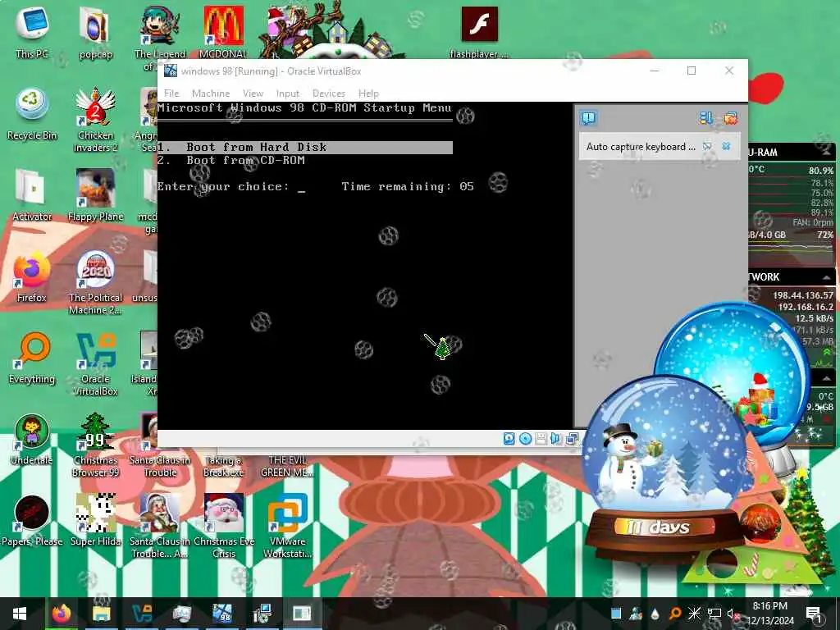Viewport: 840px width, 630px height.
Task: Click the audio status icon in VirtualBox
Action: (x=555, y=439)
